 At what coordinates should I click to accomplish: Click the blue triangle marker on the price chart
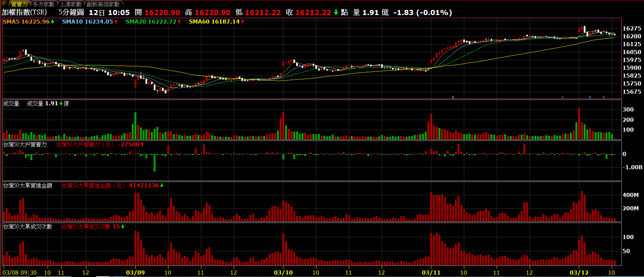coord(590,97)
